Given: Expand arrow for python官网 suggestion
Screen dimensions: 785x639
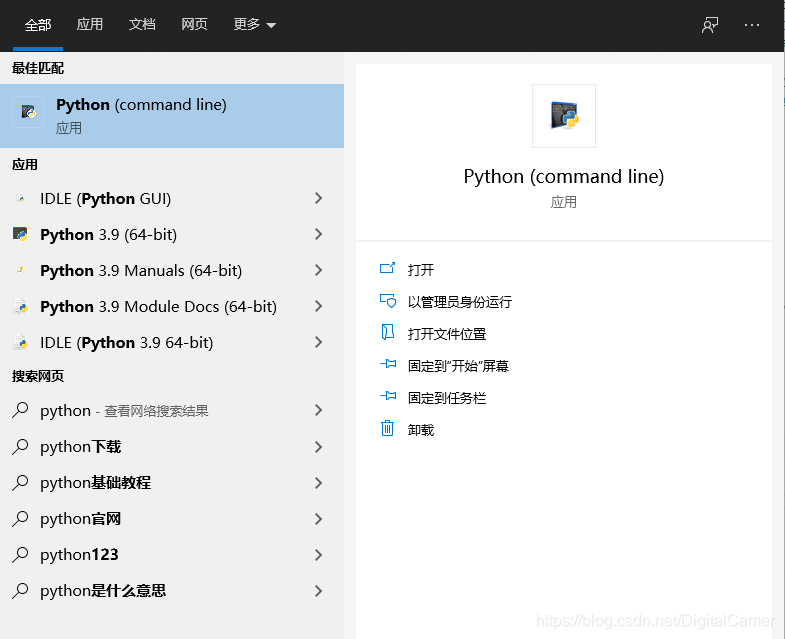Looking at the screenshot, I should click(x=318, y=519).
